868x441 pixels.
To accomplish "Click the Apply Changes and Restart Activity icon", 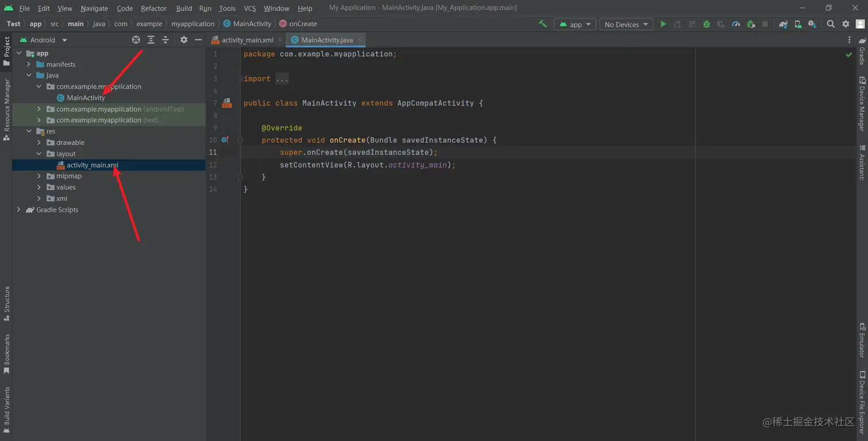I will pos(677,24).
